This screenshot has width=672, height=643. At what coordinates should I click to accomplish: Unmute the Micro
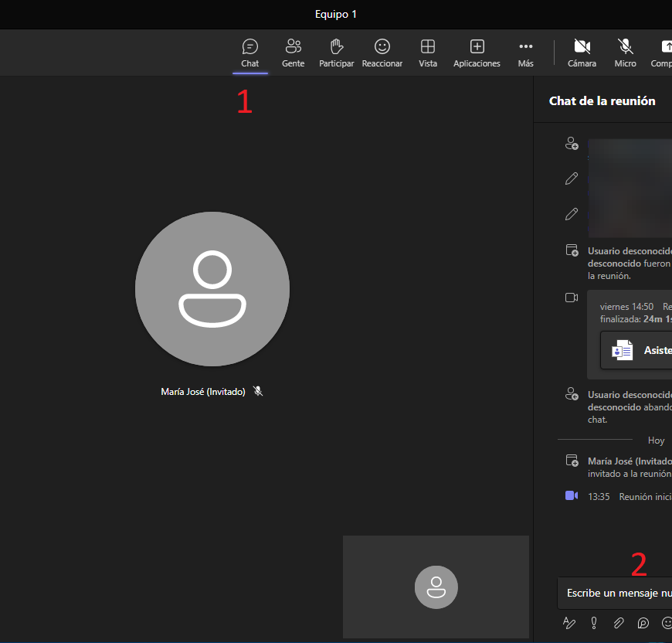(x=626, y=53)
